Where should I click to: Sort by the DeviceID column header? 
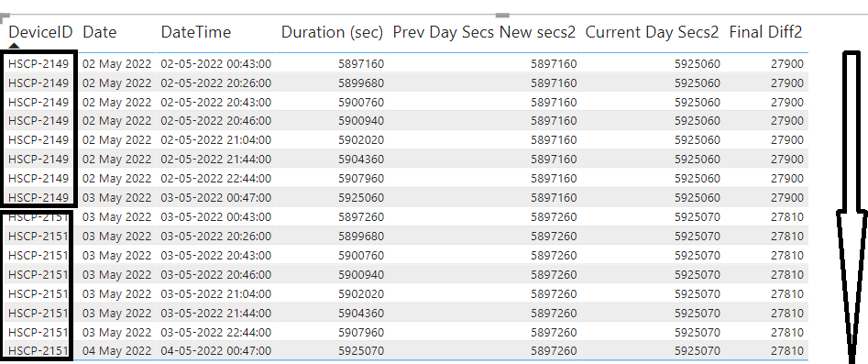(x=40, y=32)
